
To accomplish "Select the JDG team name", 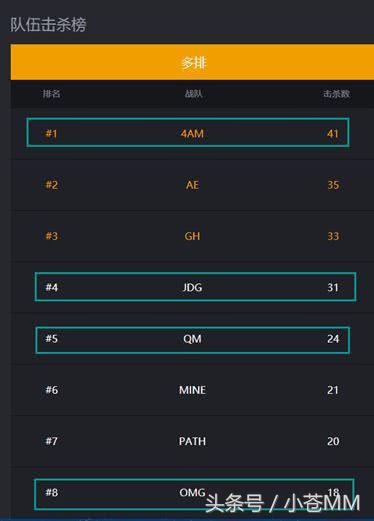I will [x=192, y=287].
